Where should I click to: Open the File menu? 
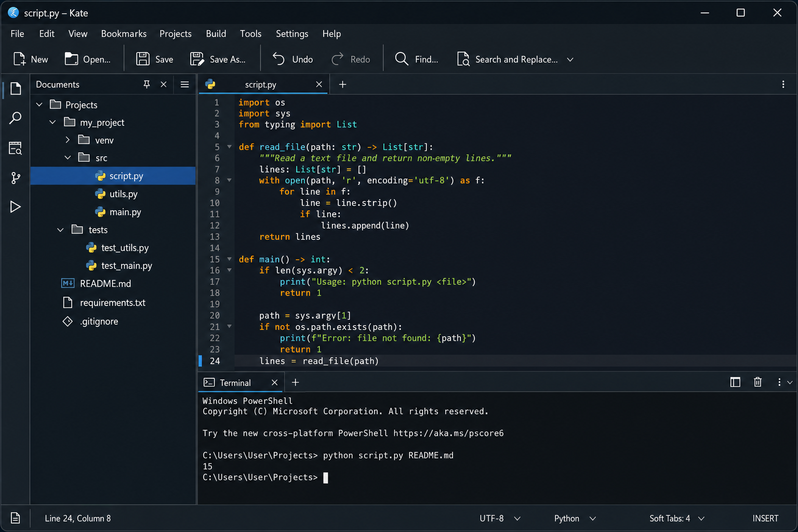pos(17,34)
